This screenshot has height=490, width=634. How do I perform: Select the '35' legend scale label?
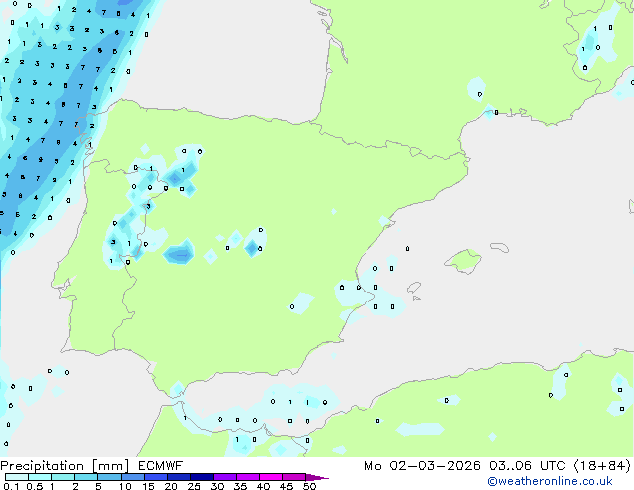(240, 486)
